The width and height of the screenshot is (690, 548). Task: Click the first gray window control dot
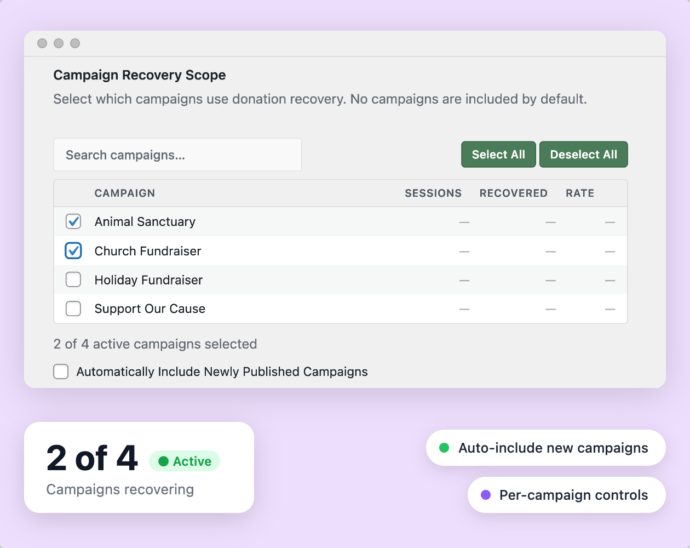(x=42, y=43)
